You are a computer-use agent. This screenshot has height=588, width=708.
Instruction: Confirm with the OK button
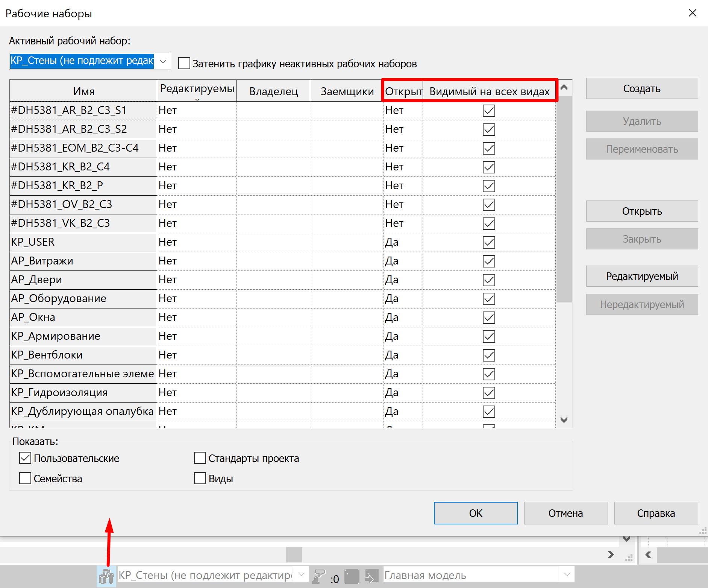click(x=476, y=513)
